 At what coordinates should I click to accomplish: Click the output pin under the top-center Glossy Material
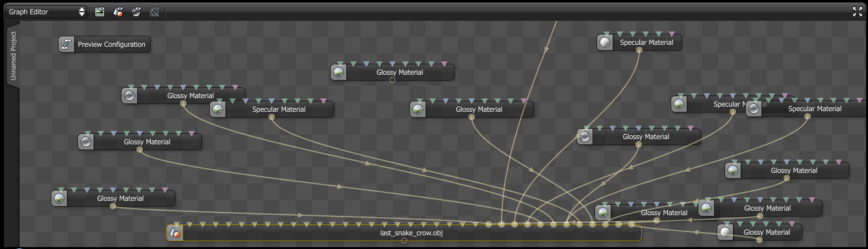pyautogui.click(x=392, y=80)
